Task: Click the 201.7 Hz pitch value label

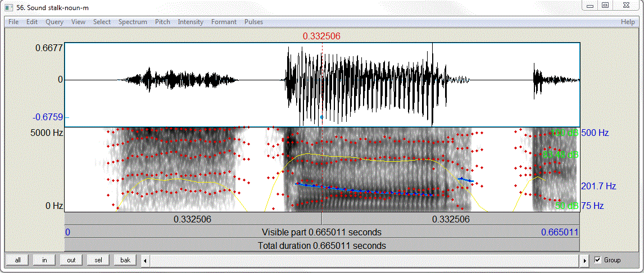Action: [598, 186]
